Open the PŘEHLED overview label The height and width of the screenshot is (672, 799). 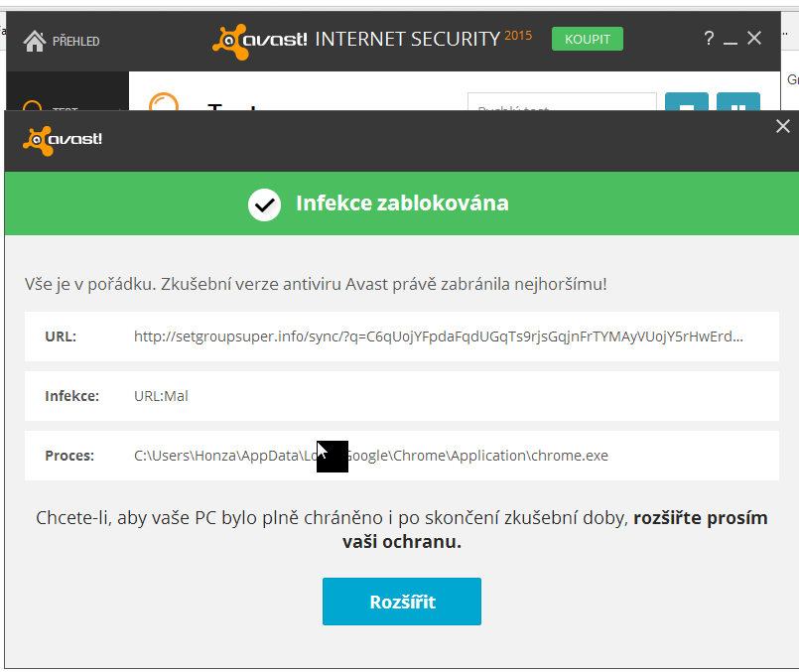tap(75, 41)
